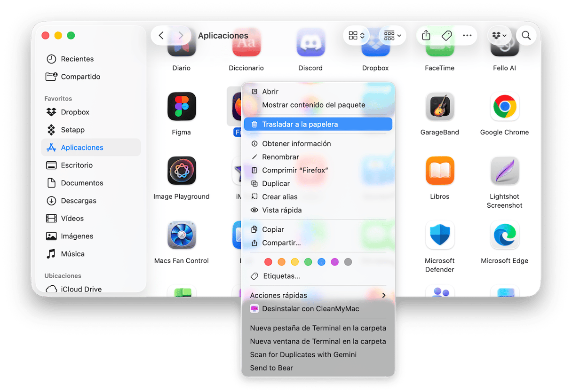Viewport: 572px width, 392px height.
Task: Apply the yellow tag color
Action: pos(295,262)
